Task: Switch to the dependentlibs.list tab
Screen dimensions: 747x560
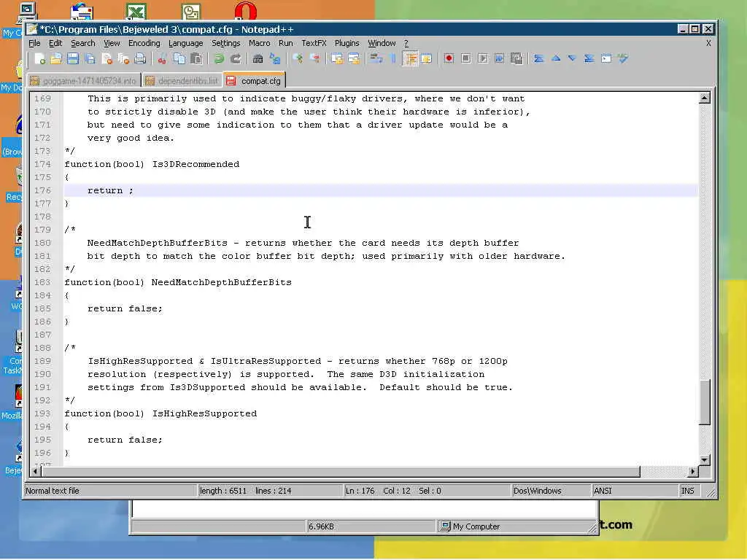Action: [182, 81]
